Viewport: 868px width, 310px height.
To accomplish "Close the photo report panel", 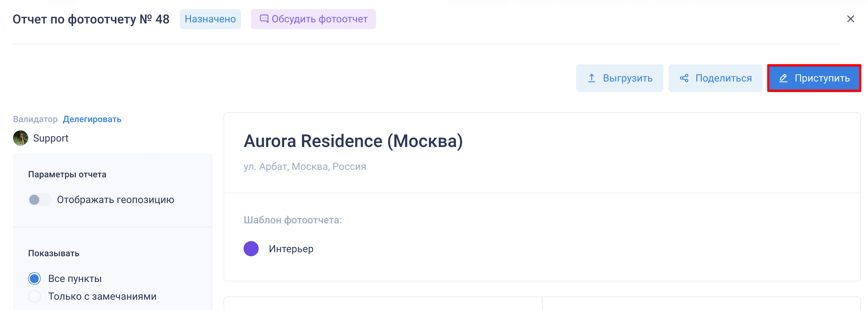I will [x=850, y=19].
